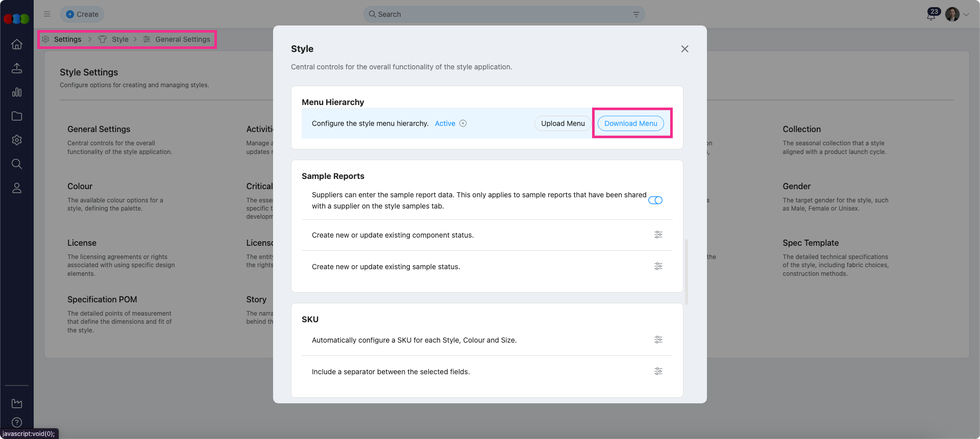Go to the Settings breadcrumb
Viewport: 980px width, 439px height.
click(x=67, y=39)
